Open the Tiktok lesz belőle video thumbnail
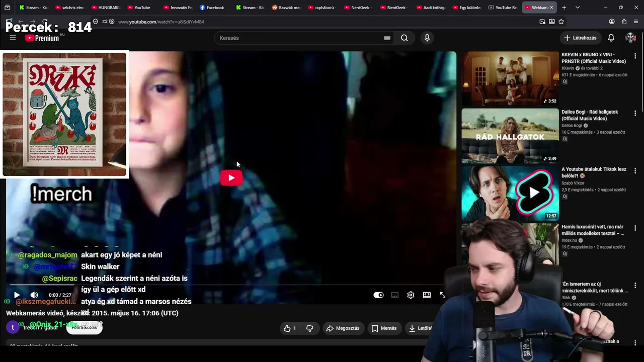 click(510, 193)
